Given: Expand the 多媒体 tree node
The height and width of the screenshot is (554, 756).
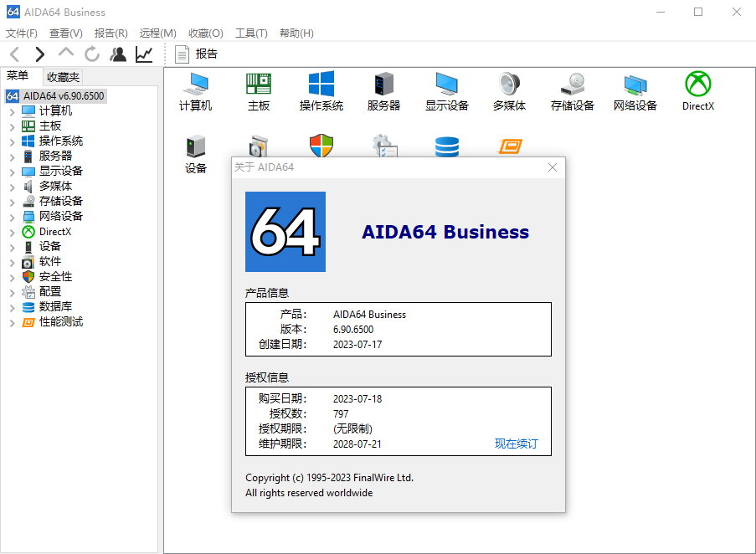Looking at the screenshot, I should tap(13, 187).
